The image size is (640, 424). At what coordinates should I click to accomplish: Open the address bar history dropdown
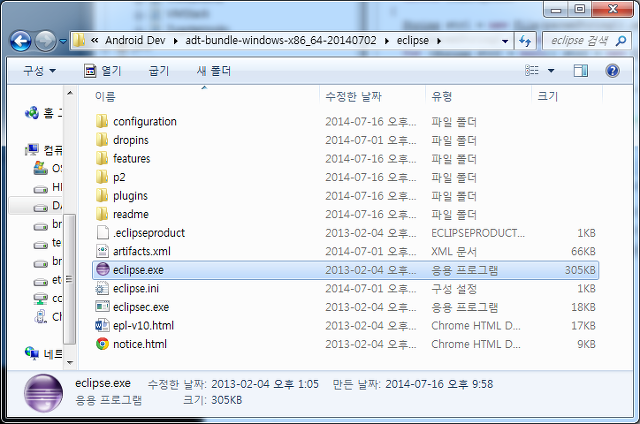(x=505, y=41)
